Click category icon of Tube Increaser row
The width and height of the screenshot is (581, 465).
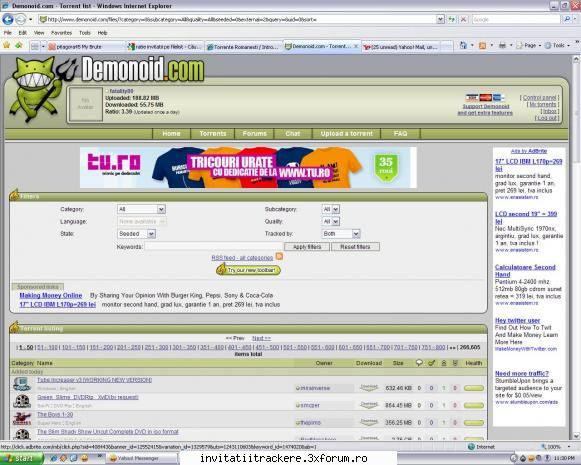[x=21, y=384]
